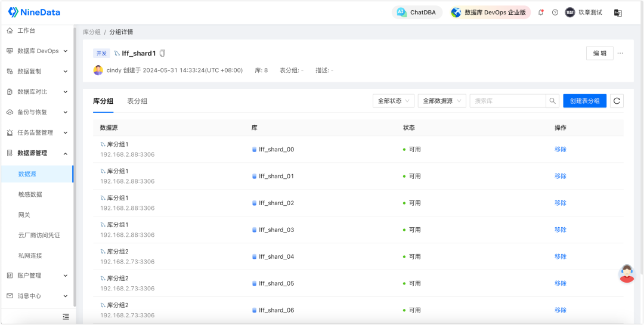
Task: Open the help question mark icon
Action: [x=555, y=13]
